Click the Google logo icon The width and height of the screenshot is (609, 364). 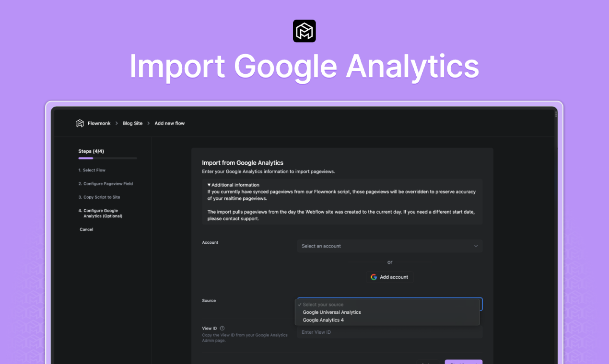click(374, 277)
